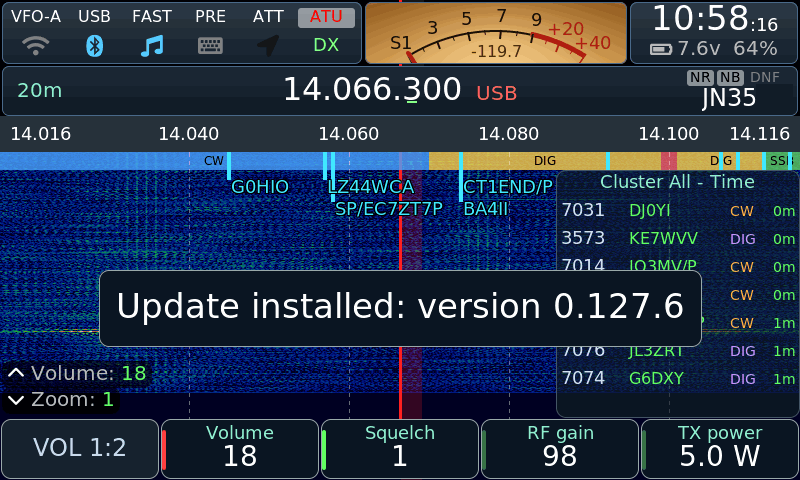Viewport: 800px width, 480px height.
Task: Toggle the PRE preamp indicator
Action: click(210, 16)
